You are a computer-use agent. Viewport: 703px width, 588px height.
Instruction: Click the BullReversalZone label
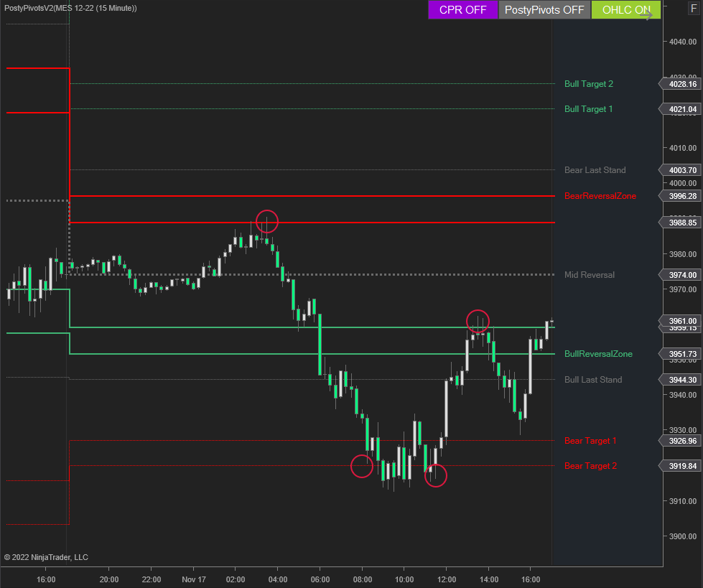tap(598, 354)
